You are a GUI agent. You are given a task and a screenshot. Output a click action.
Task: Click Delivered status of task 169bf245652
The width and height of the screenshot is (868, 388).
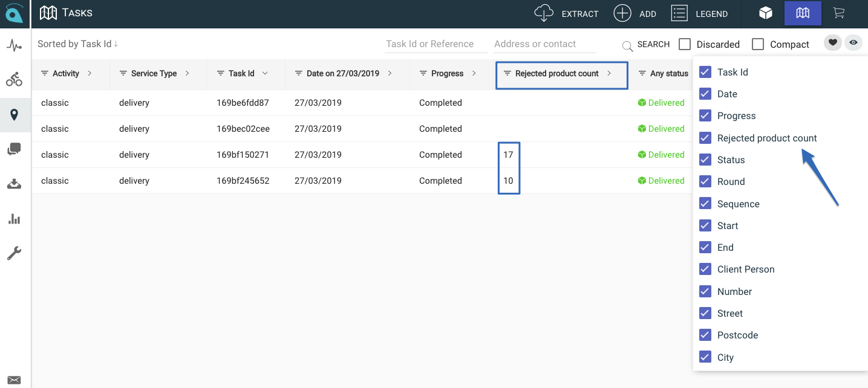[x=661, y=181]
